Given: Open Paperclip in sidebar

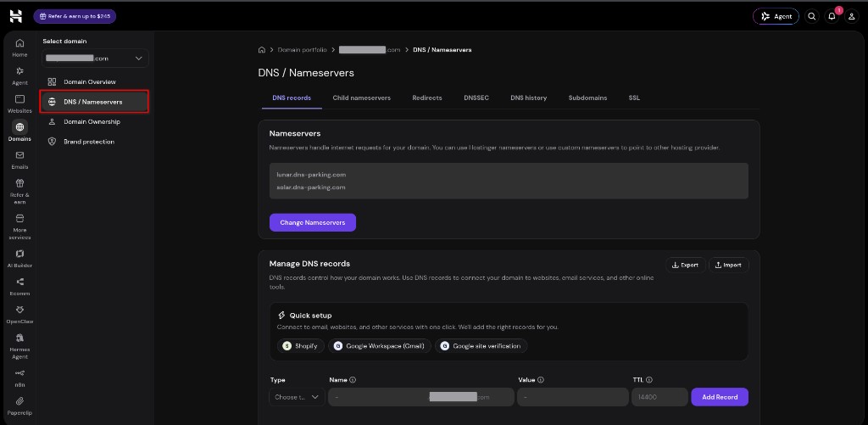Looking at the screenshot, I should (20, 405).
